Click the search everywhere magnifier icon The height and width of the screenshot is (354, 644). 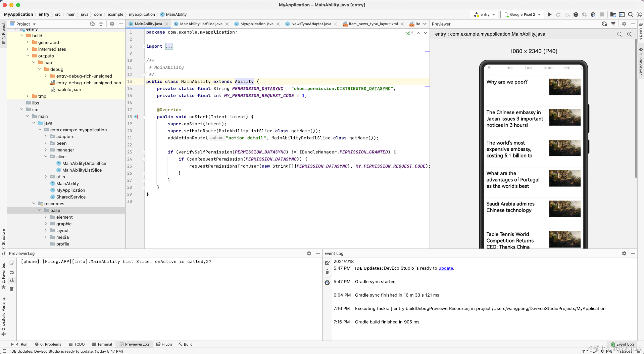(631, 14)
